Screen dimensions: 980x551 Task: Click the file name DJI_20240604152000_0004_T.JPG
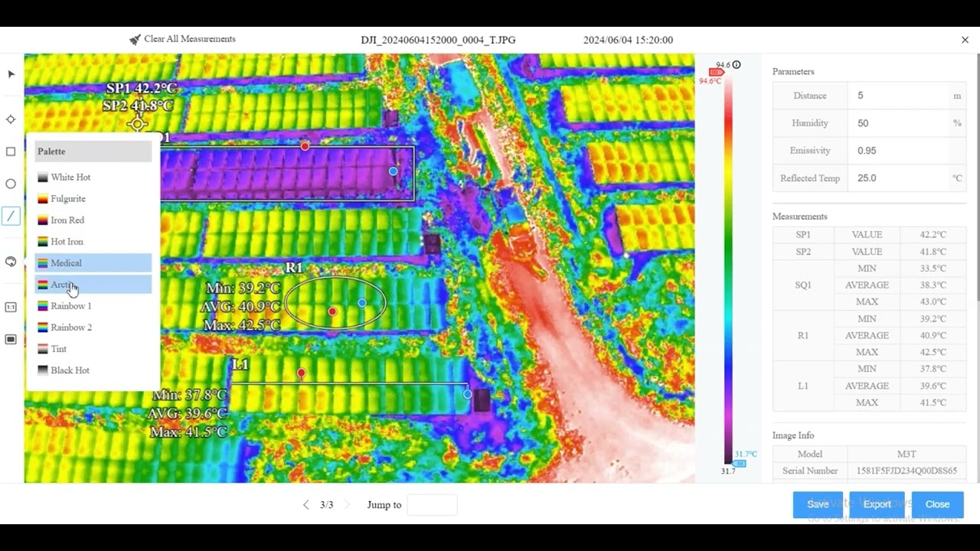pyautogui.click(x=438, y=40)
